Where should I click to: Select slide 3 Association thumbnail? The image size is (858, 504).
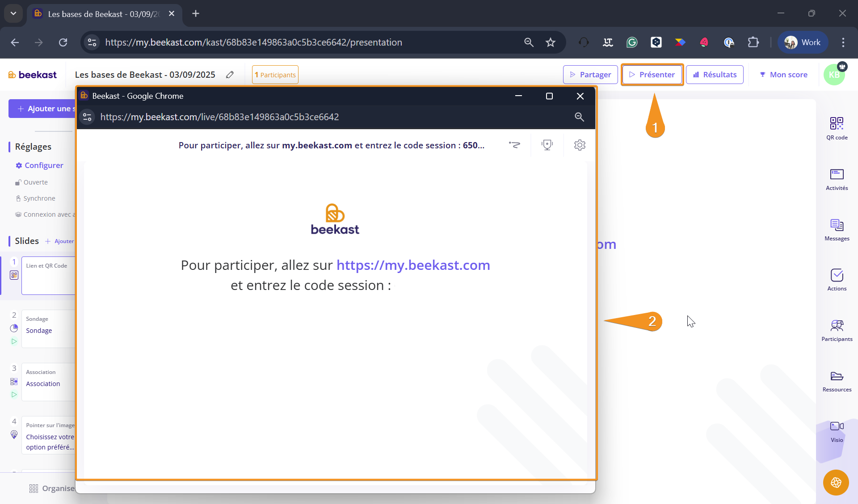pos(48,382)
